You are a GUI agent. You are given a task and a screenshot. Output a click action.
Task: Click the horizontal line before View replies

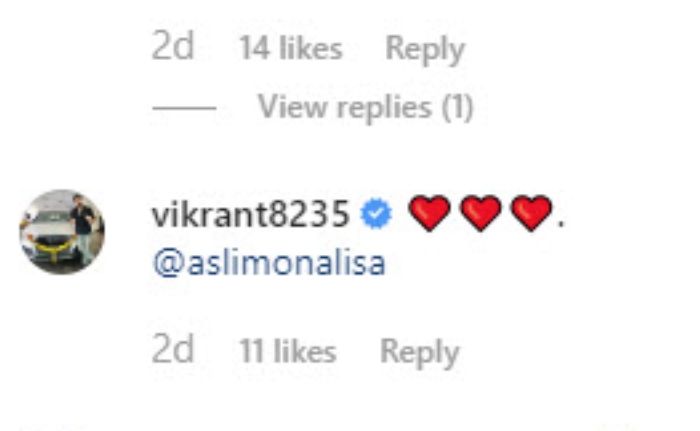pos(184,108)
